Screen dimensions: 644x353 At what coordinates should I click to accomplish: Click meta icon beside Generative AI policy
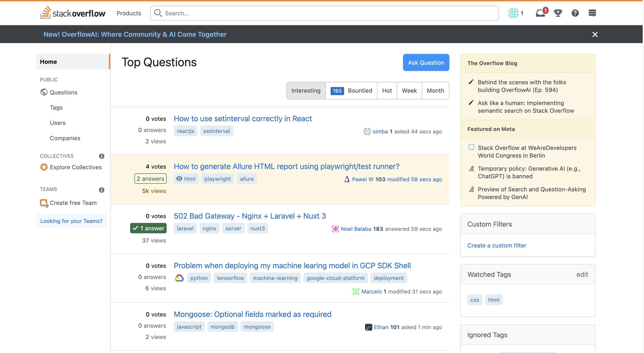click(x=471, y=169)
